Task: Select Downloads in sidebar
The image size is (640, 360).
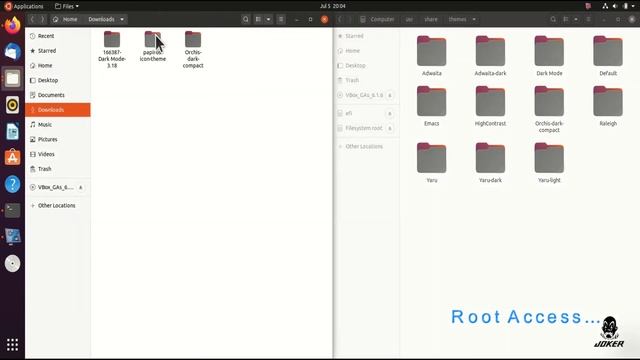Action: (x=58, y=109)
